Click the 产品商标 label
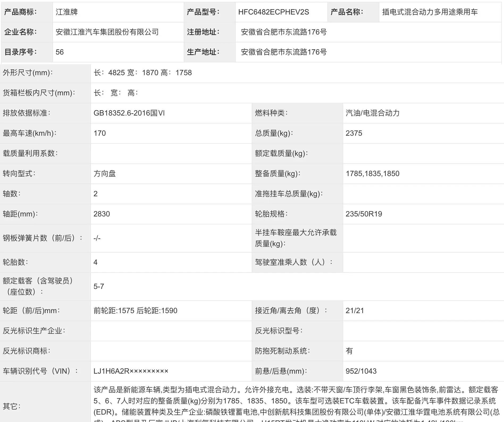Screen dimensions: 504x422 pyautogui.click(x=20, y=12)
